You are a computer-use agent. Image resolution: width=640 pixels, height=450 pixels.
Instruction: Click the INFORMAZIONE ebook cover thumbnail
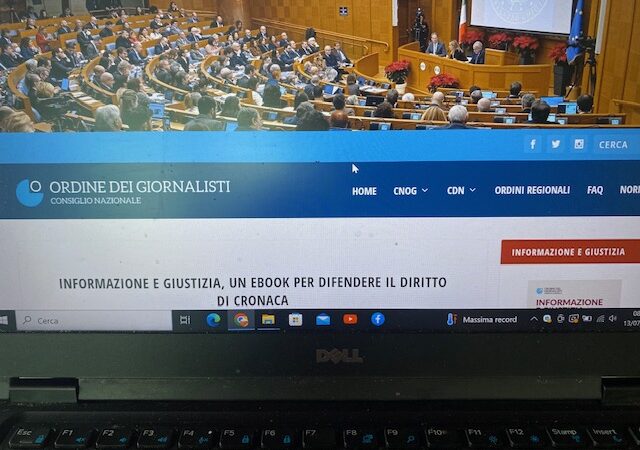(x=575, y=294)
